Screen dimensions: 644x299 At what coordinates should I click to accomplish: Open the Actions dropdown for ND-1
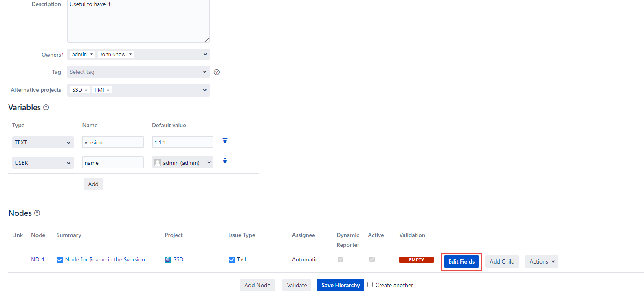tap(541, 261)
